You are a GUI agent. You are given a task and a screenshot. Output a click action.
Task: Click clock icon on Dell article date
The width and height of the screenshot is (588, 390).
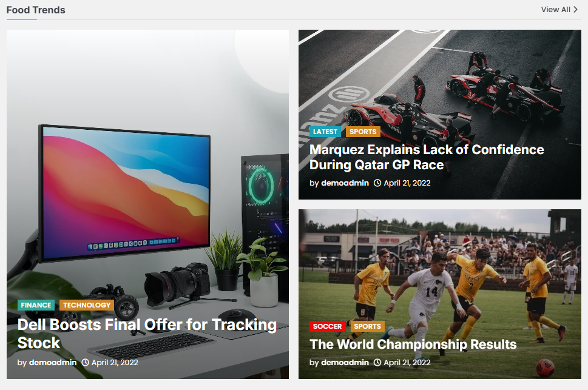[86, 363]
